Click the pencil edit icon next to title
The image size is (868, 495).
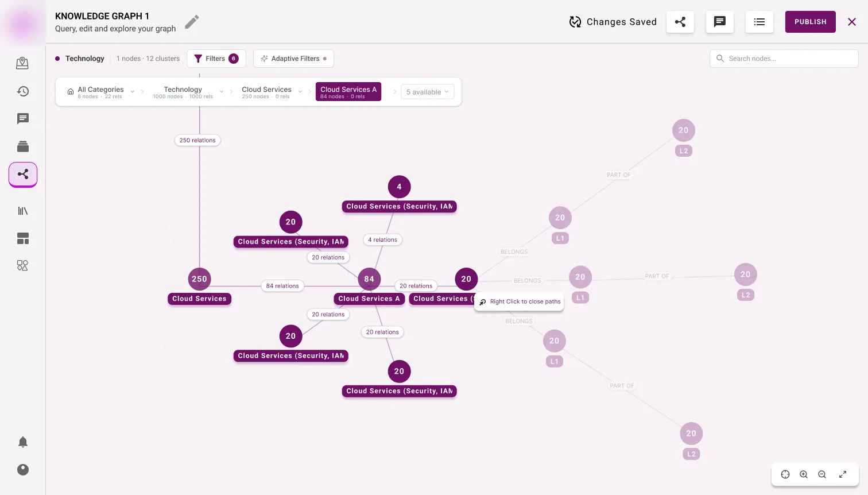click(192, 22)
